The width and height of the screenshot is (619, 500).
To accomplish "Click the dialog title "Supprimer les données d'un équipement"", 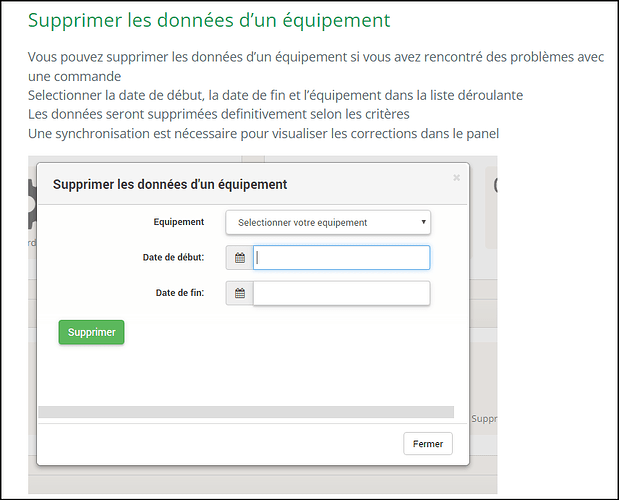I will pos(170,184).
